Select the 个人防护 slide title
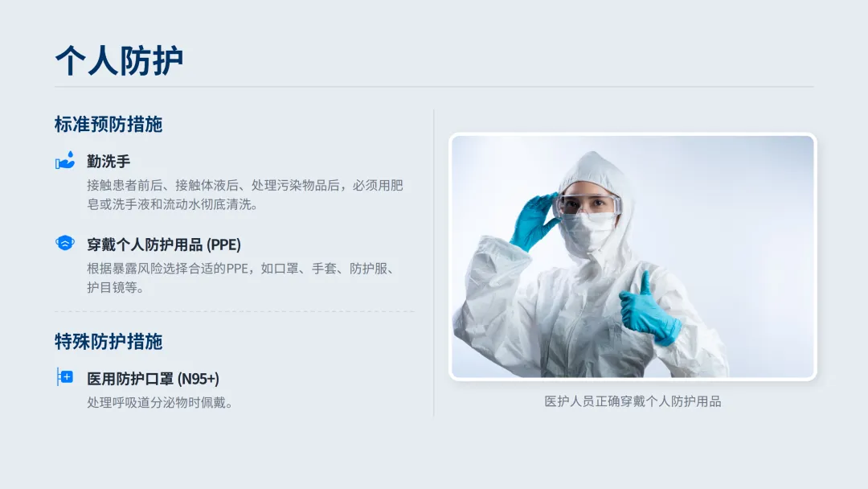The image size is (868, 489). 119,60
